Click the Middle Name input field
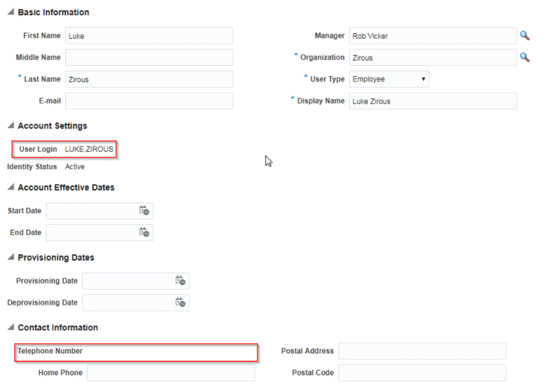This screenshot has height=392, width=546. (149, 57)
